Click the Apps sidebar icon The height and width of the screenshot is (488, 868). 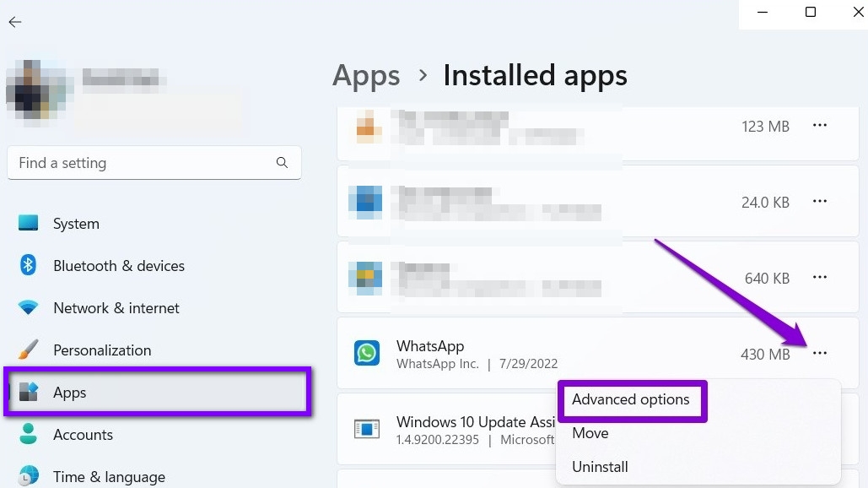28,392
